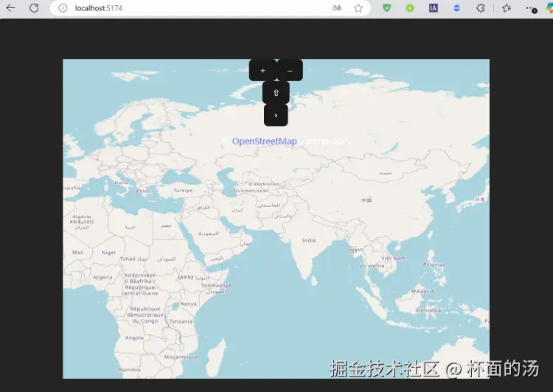Open the translate page icon
553x392 pixels.
pyautogui.click(x=337, y=8)
